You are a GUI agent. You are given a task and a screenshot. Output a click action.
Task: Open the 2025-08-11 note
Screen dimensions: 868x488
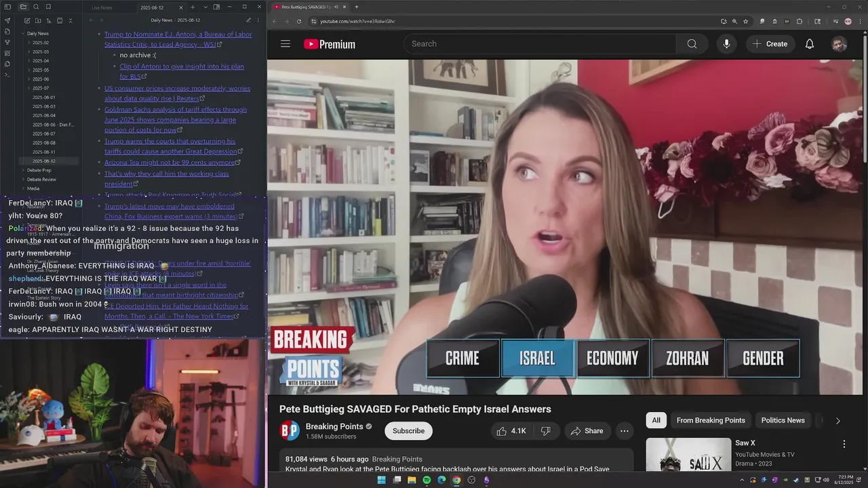[x=44, y=152]
